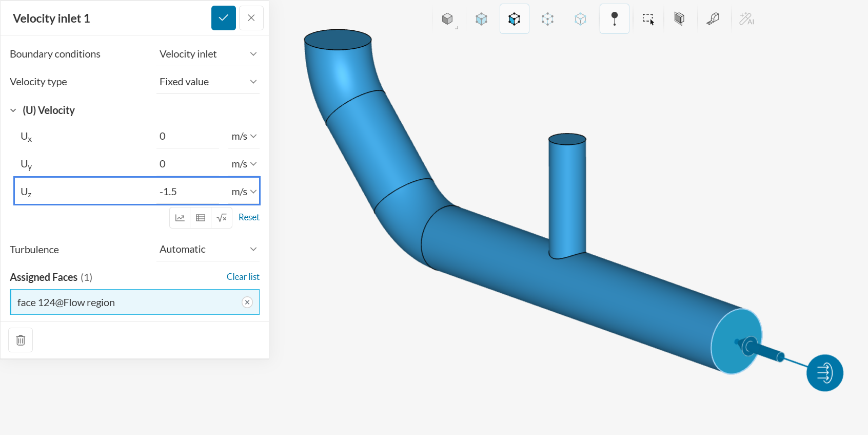Open the formula input icon
This screenshot has height=435, width=868.
pyautogui.click(x=222, y=218)
